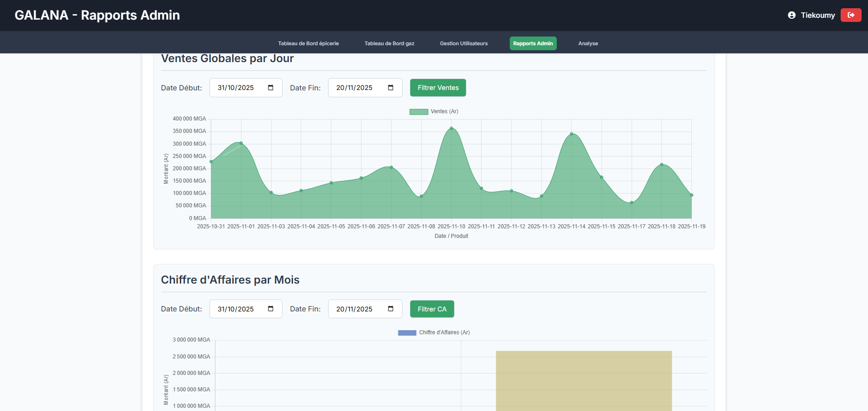Screen dimensions: 868x411
Task: Click the Ventes start date field 31/10/2025
Action: coord(246,88)
